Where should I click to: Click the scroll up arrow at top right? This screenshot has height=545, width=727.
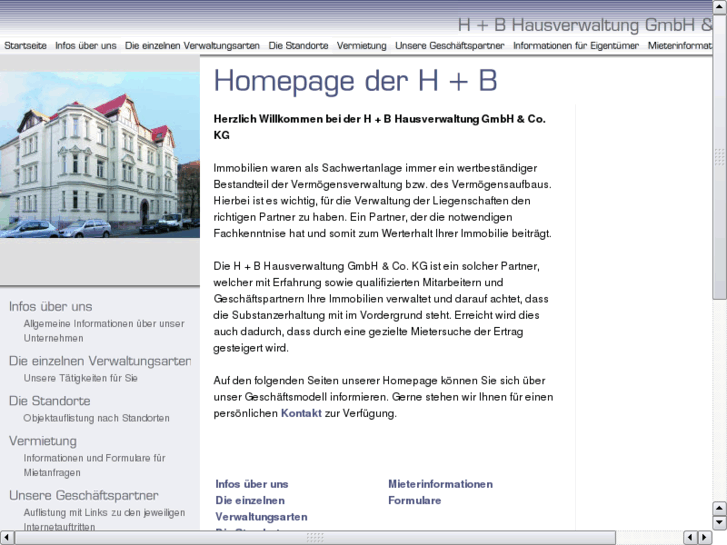point(720,7)
